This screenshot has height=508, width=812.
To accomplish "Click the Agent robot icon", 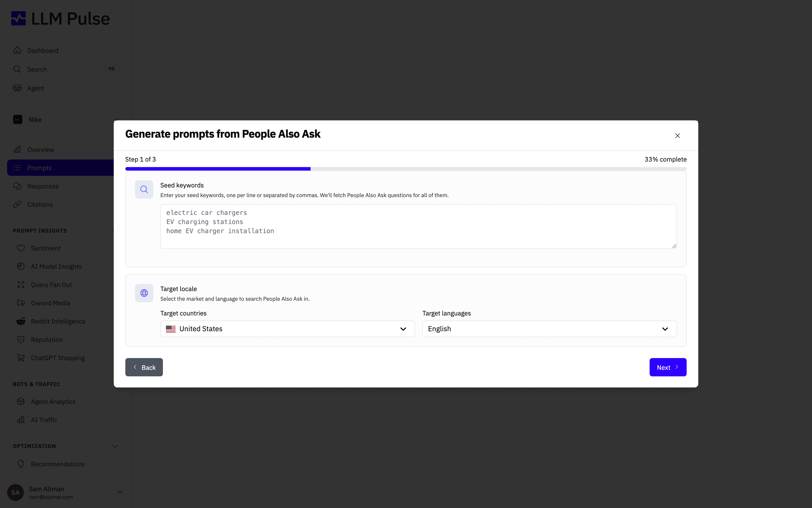I will [x=18, y=88].
